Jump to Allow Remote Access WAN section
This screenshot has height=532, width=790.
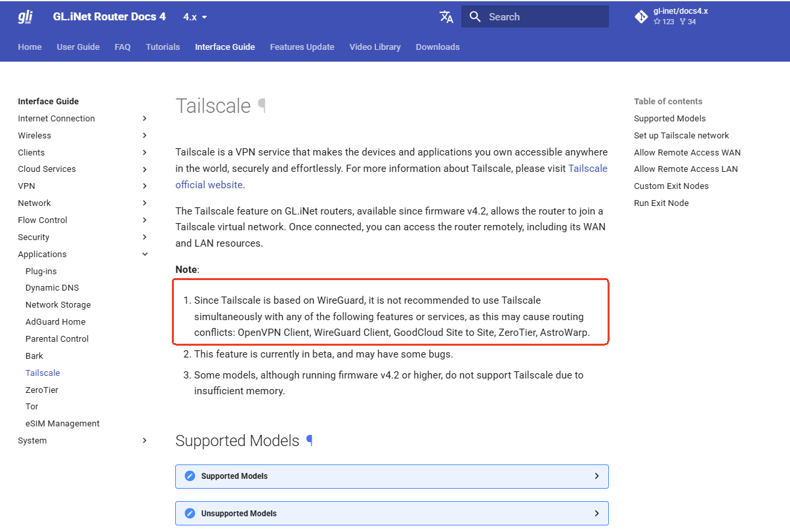point(687,153)
